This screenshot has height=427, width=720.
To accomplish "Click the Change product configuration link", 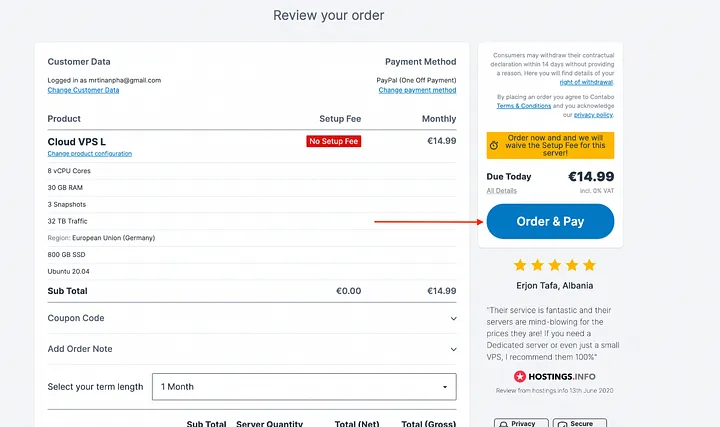I will point(90,153).
